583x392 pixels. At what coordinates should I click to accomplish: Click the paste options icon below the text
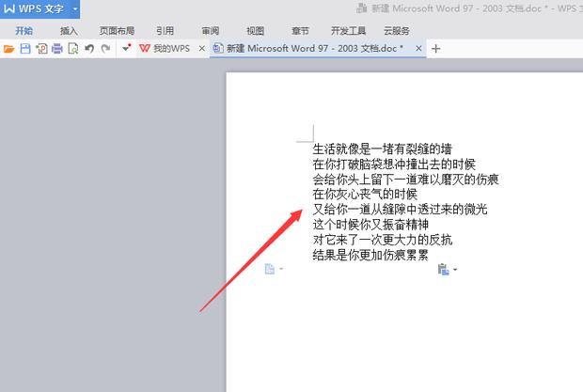pyautogui.click(x=443, y=269)
